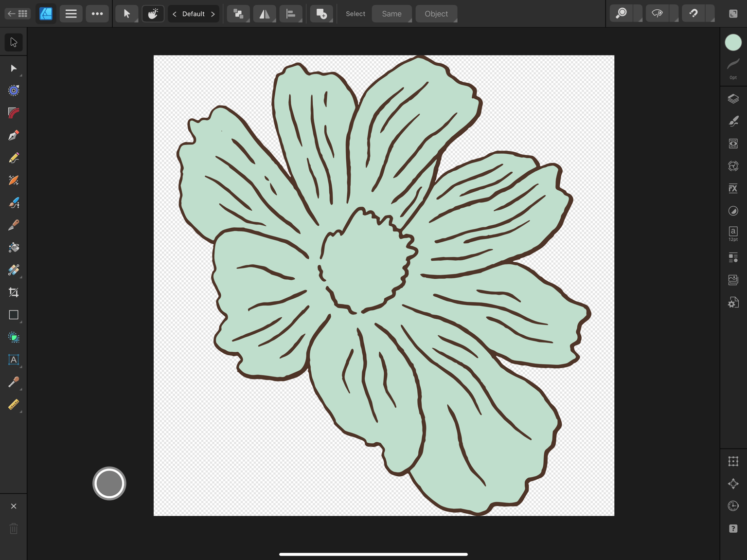Go to previous toolbar preset arrow
747x560 pixels.
click(175, 14)
